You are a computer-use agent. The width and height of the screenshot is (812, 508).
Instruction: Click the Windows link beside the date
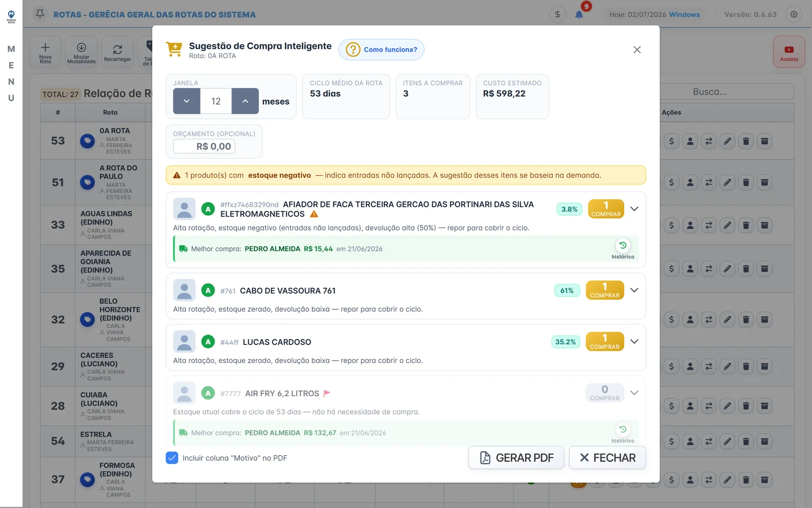[x=684, y=15]
